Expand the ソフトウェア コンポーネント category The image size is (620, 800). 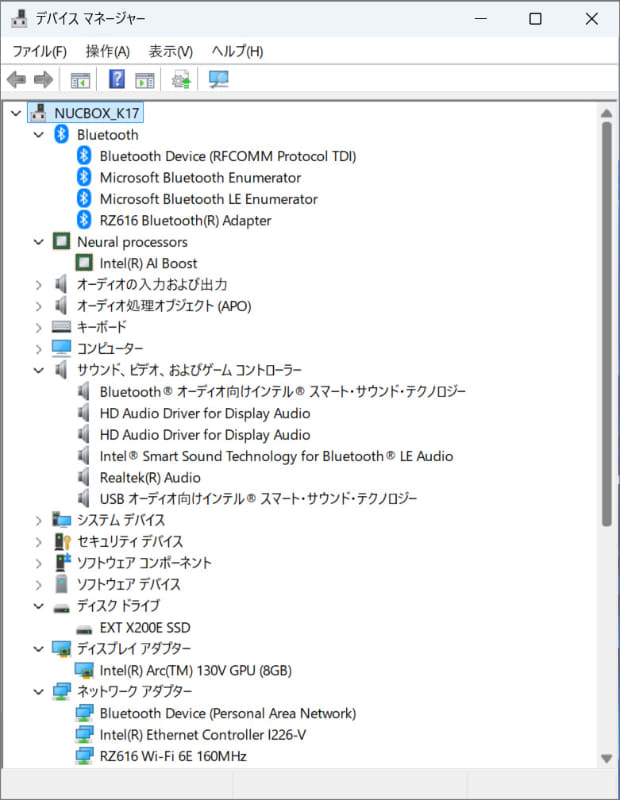click(x=39, y=563)
